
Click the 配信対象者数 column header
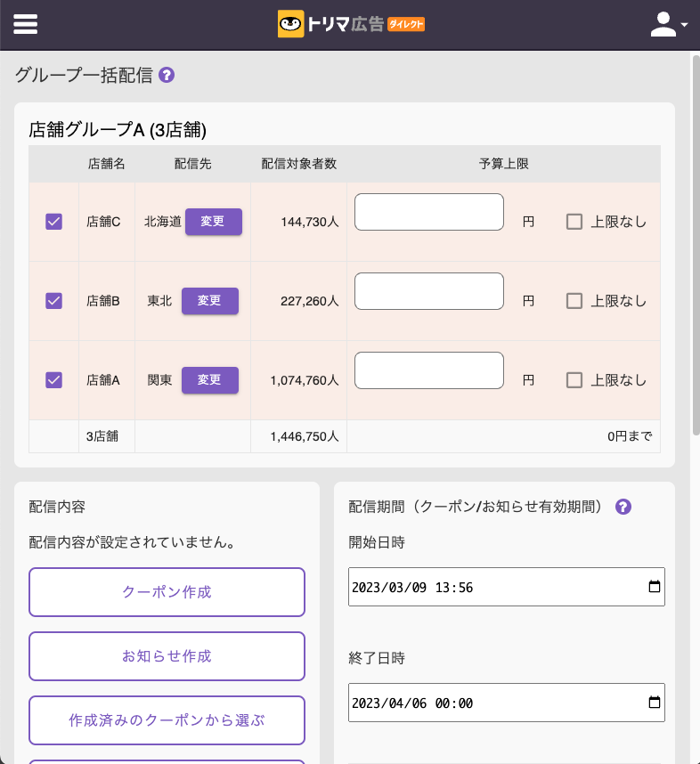pyautogui.click(x=299, y=164)
